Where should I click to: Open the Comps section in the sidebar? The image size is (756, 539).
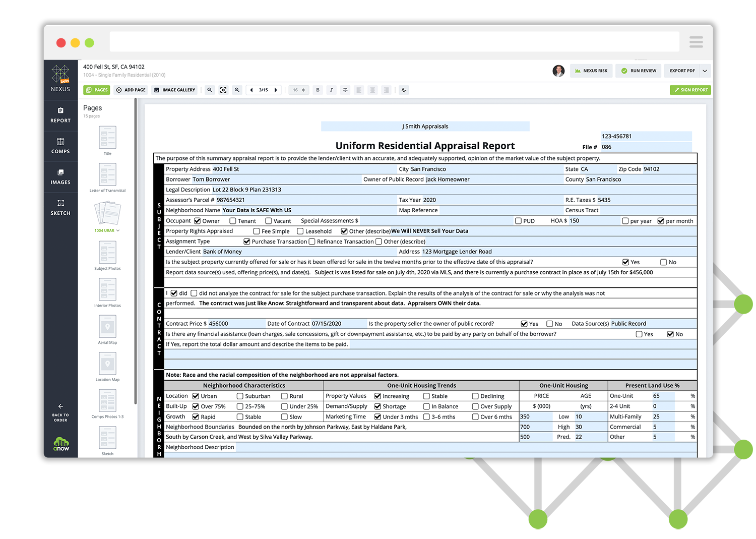click(60, 146)
